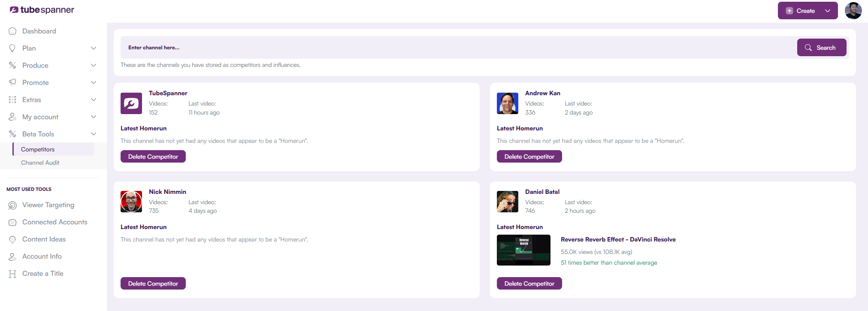
Task: Expand the My account menu chevron
Action: (94, 117)
